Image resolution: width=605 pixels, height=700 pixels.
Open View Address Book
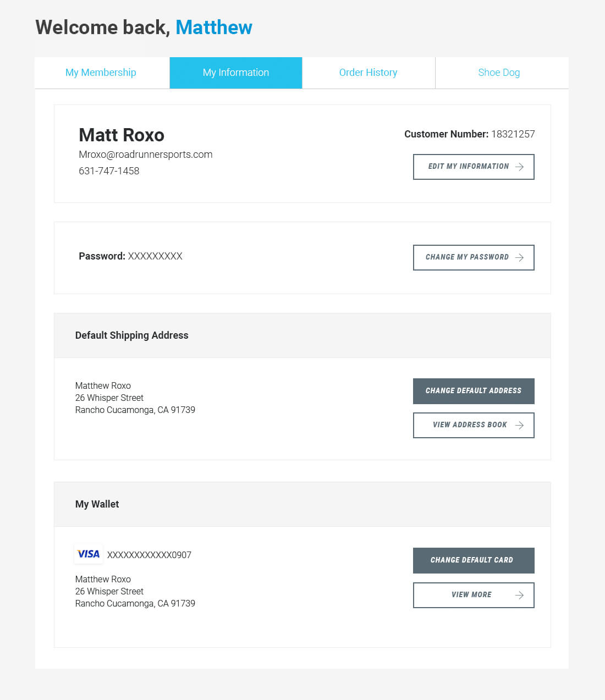(x=474, y=425)
